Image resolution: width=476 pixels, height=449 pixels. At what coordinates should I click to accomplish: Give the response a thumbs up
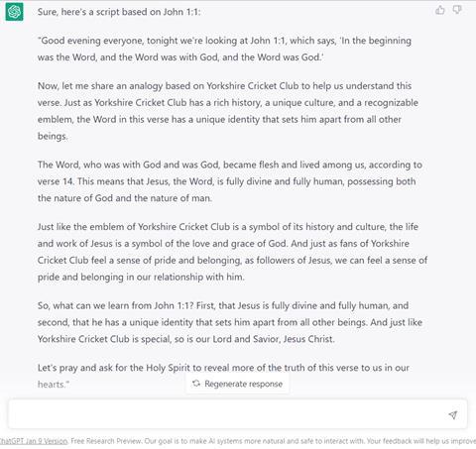pos(440,10)
